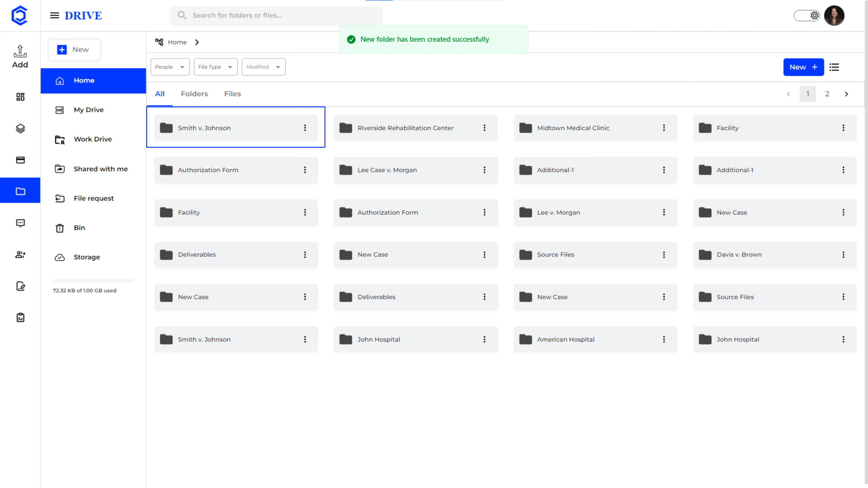Click the folder created success notification

(x=434, y=39)
